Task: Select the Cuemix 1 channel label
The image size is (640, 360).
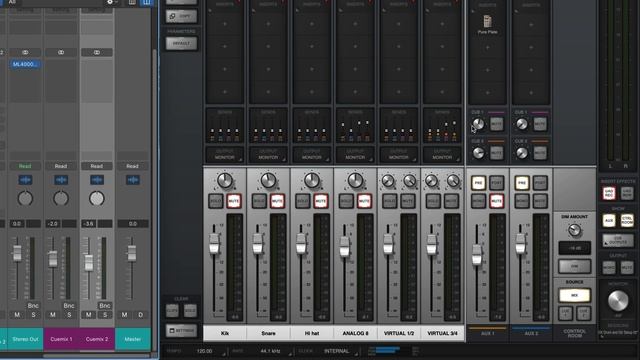Action: pos(61,339)
